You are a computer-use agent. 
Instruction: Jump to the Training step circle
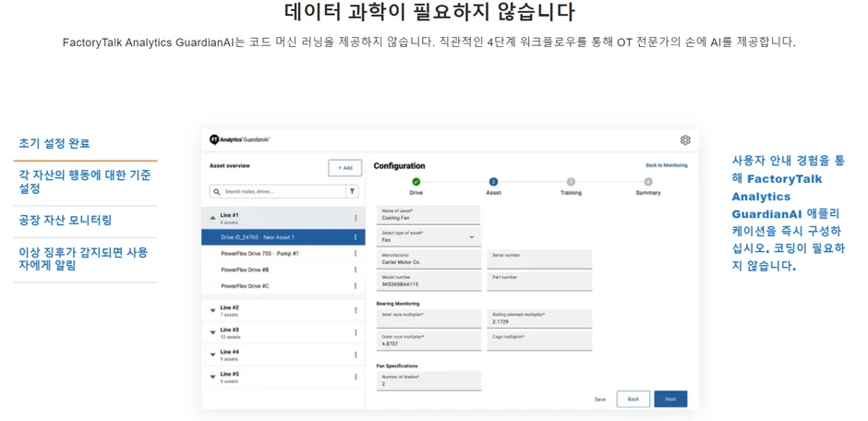pyautogui.click(x=571, y=182)
